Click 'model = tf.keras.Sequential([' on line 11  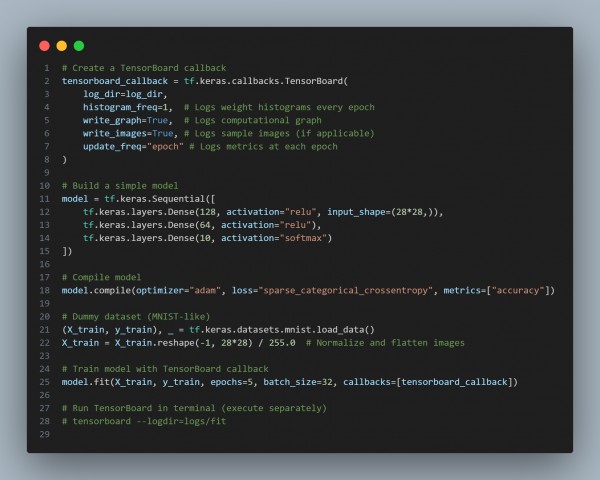pyautogui.click(x=139, y=199)
